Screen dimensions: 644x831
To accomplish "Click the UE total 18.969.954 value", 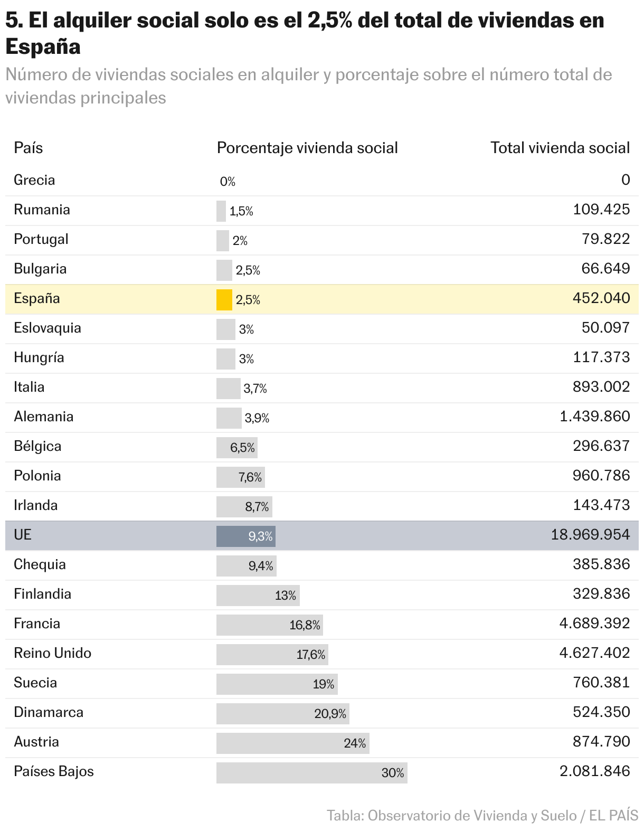I will coord(590,535).
